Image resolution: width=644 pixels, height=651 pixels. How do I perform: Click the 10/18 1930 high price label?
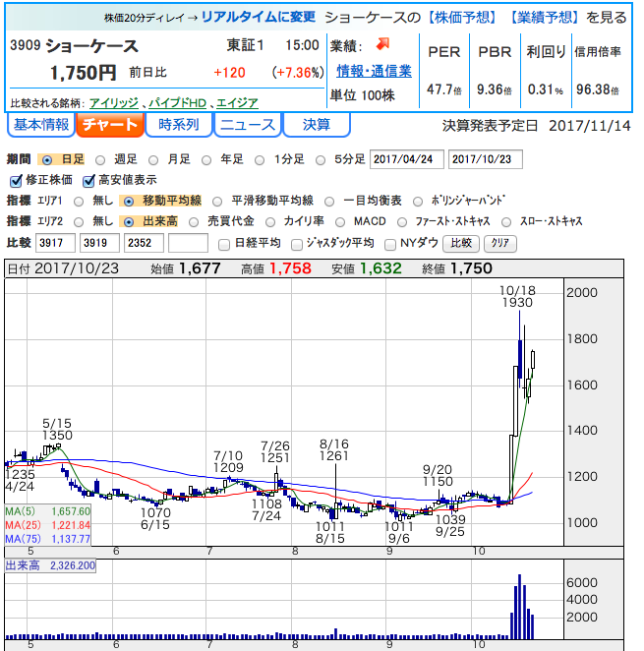pyautogui.click(x=517, y=296)
